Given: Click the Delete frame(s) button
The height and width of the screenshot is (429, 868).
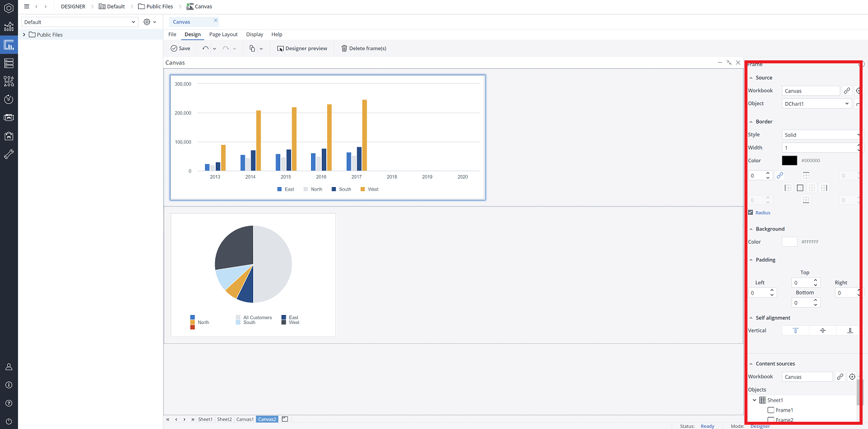Looking at the screenshot, I should tap(363, 48).
